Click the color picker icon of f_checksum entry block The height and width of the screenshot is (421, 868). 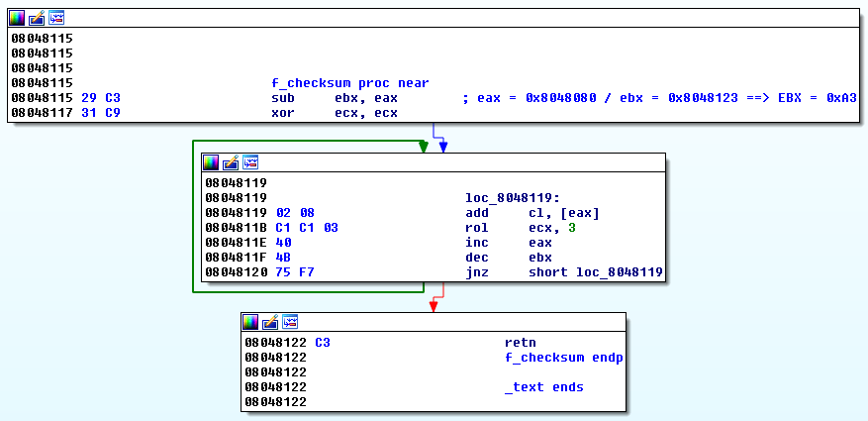pyautogui.click(x=17, y=18)
